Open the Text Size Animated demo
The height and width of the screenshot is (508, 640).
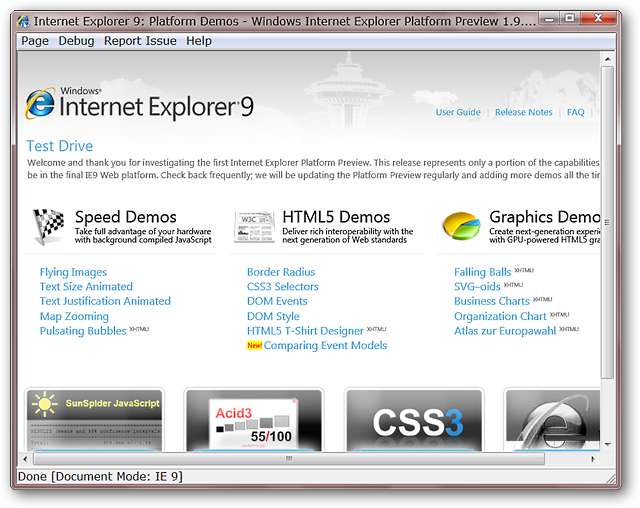point(86,286)
